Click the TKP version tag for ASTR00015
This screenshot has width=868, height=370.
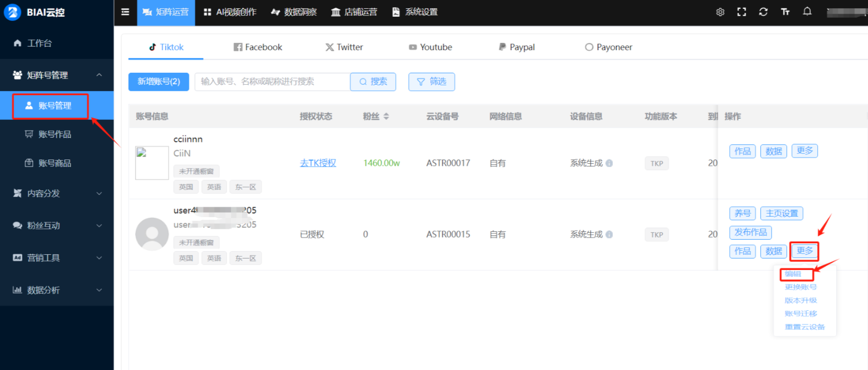(x=656, y=234)
